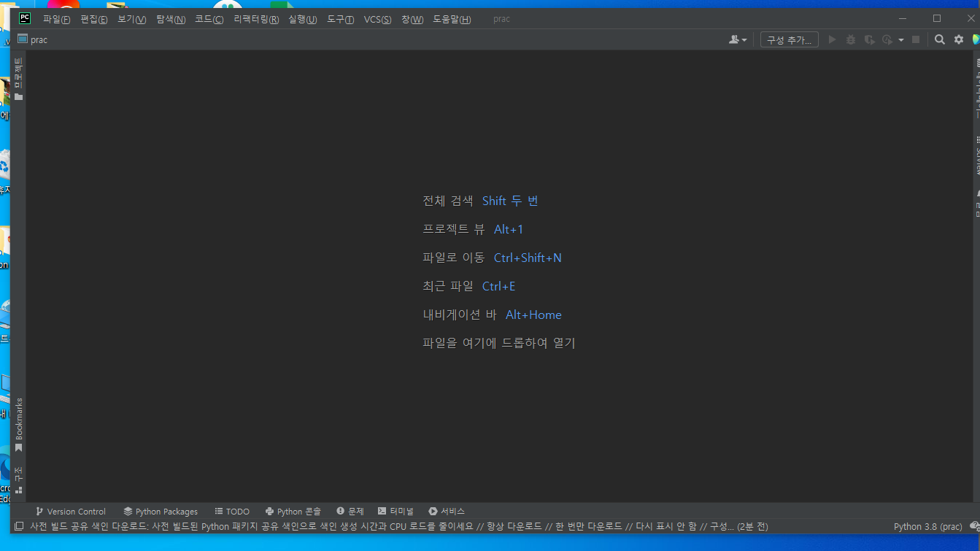Click the 한 번만 다운로드 link
This screenshot has height=551, width=980.
[589, 526]
